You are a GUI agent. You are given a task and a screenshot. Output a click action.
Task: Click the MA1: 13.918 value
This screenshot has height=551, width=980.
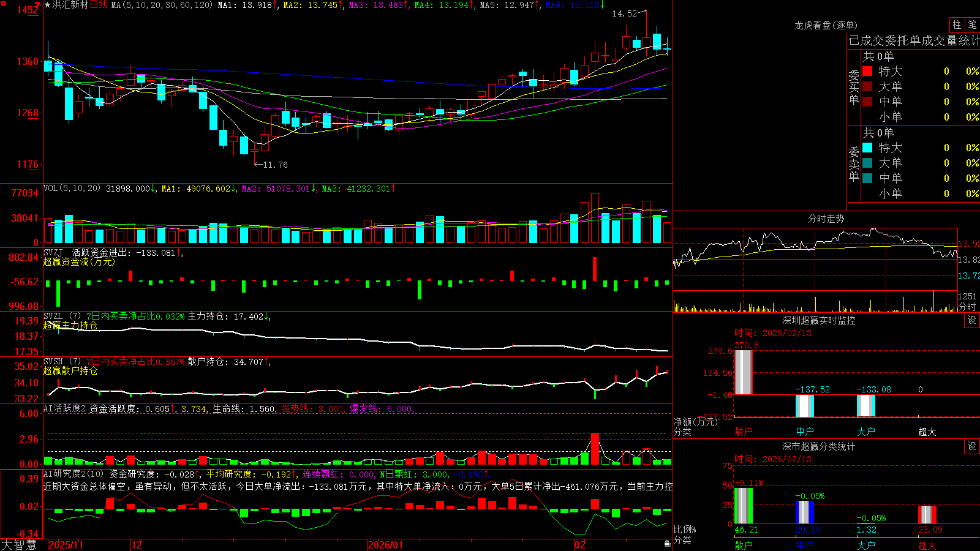pyautogui.click(x=245, y=5)
